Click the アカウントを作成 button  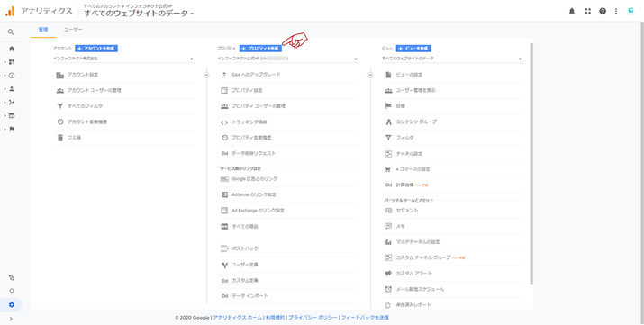96,49
